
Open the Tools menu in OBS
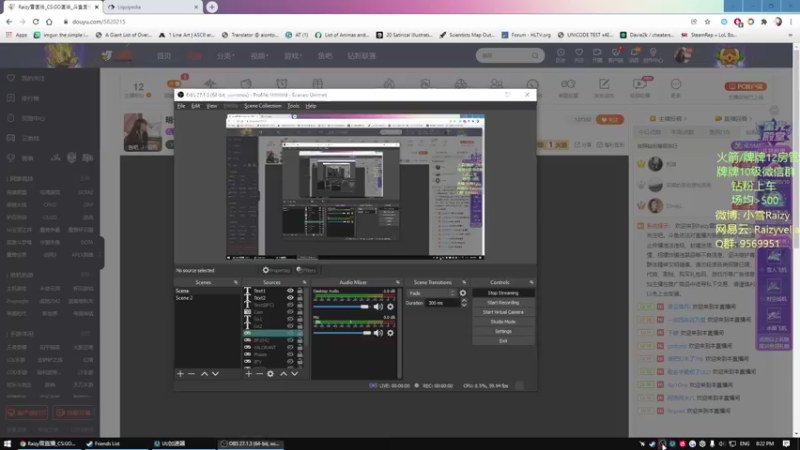point(293,106)
